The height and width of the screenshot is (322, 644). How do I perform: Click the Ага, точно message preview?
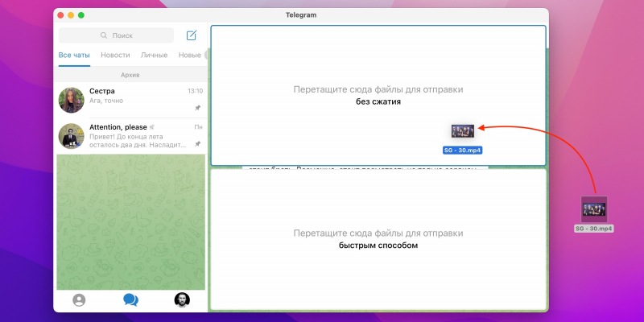(106, 101)
